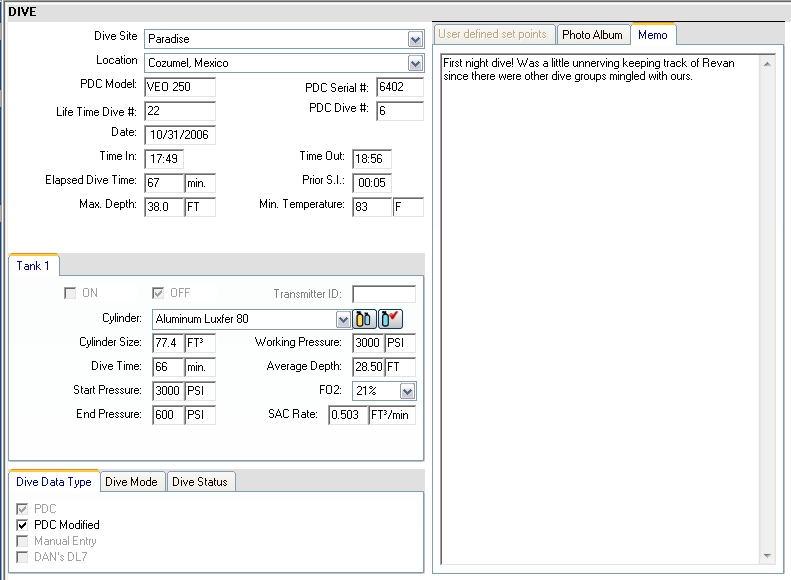Screen dimensions: 791x580
Task: Click the Max. Depth value field
Action: click(164, 207)
